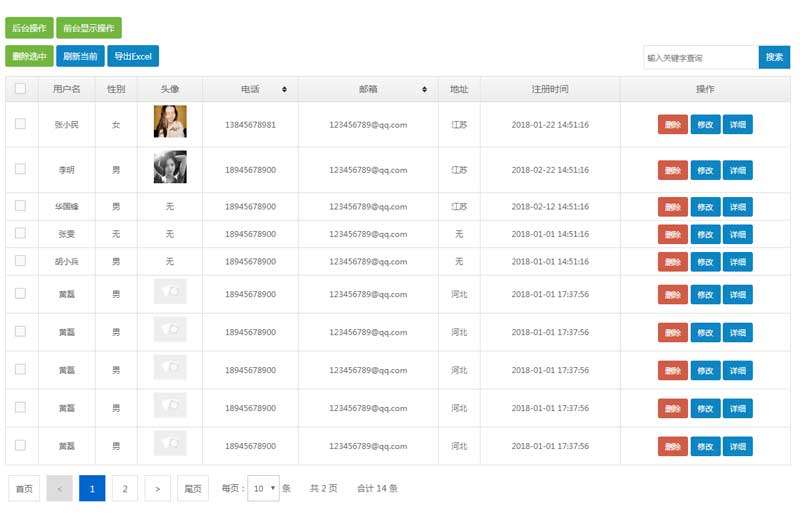Screen dimensions: 800x519
Task: Click the next page arrow in pagination
Action: (x=157, y=489)
